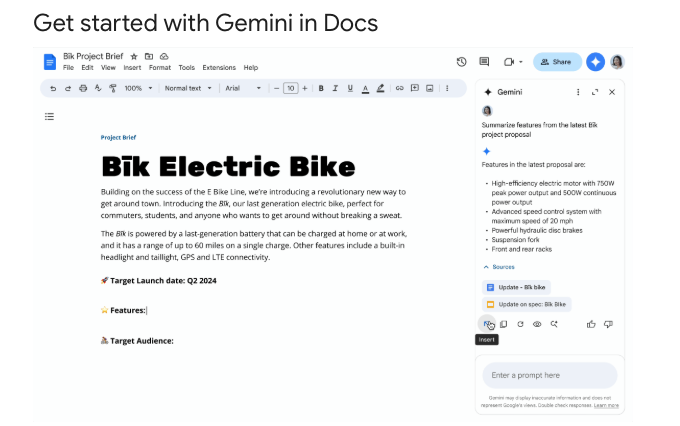
Task: Toggle bold formatting
Action: tap(321, 88)
